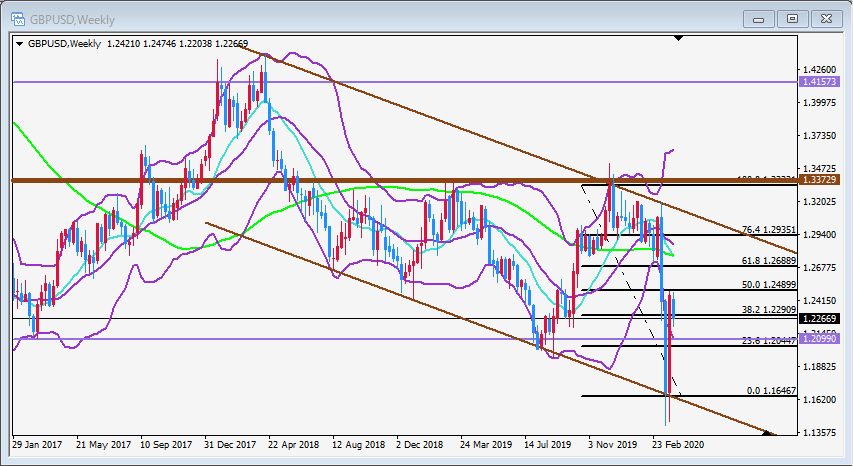The image size is (853, 466).
Task: Close the GBPUSD,Weekly chart window
Action: 826,19
